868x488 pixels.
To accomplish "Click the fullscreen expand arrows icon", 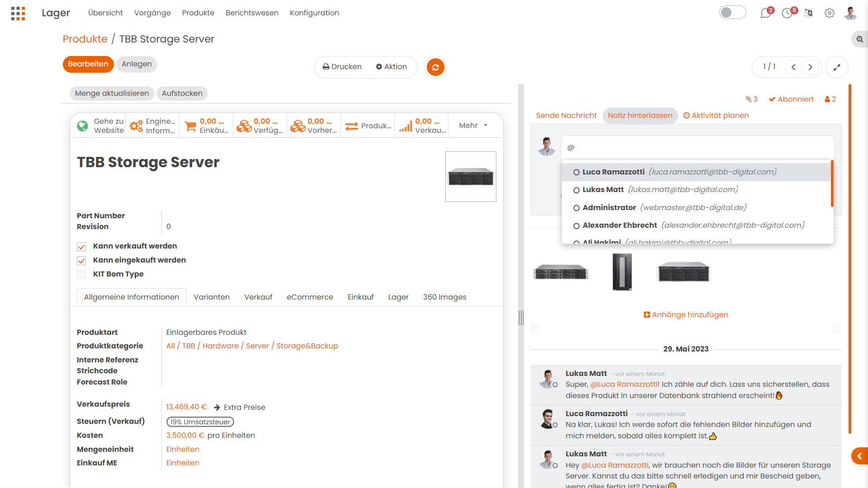I will [x=837, y=67].
